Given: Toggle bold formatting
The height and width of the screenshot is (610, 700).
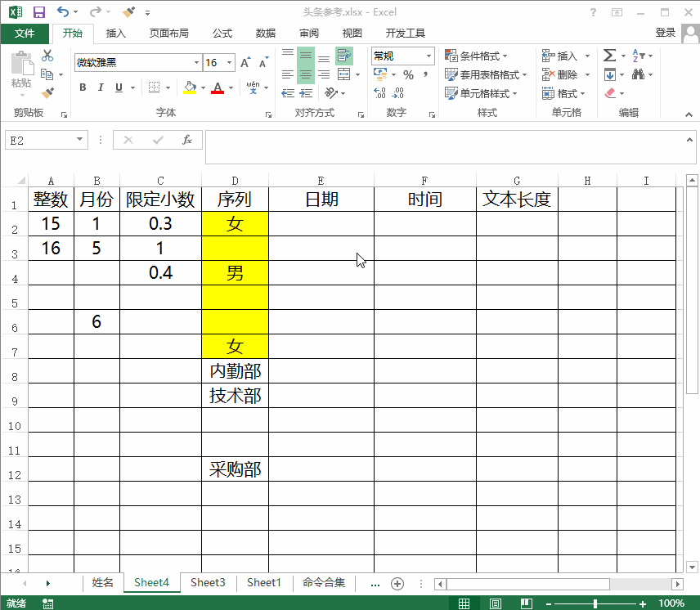Looking at the screenshot, I should click(x=83, y=87).
